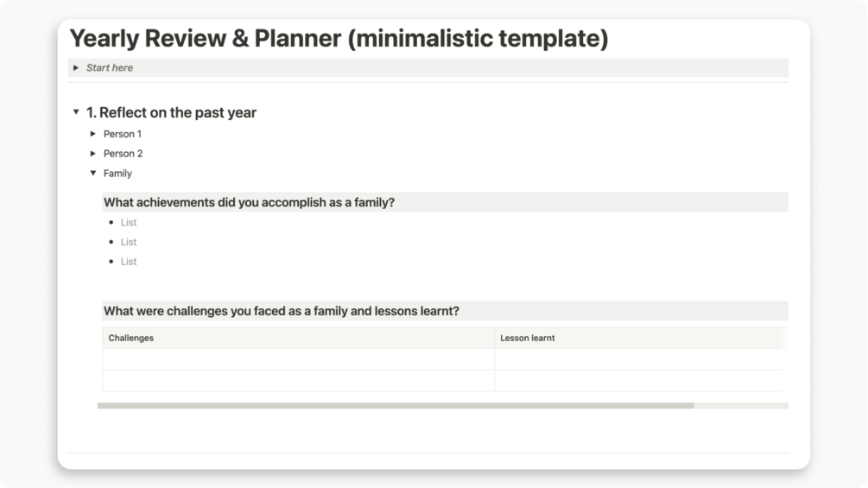The image size is (868, 488).
Task: Select the Lesson learnt column header
Action: pyautogui.click(x=528, y=338)
